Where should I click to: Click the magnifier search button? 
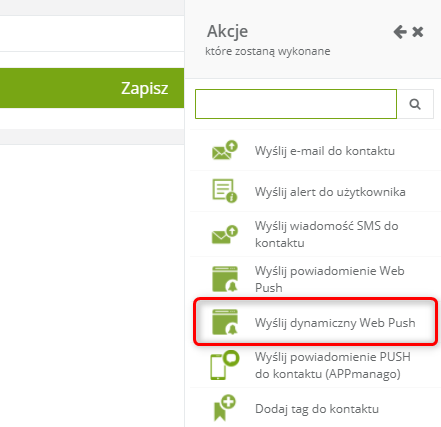415,104
